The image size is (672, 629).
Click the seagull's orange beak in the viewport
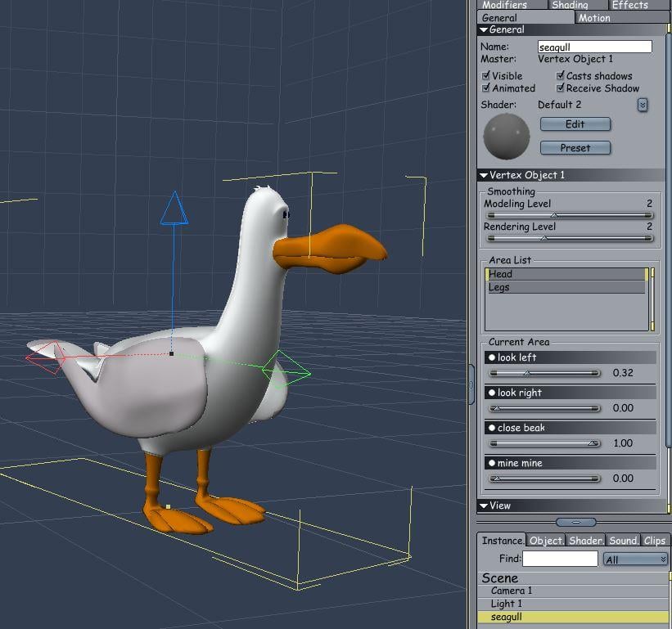pyautogui.click(x=330, y=249)
